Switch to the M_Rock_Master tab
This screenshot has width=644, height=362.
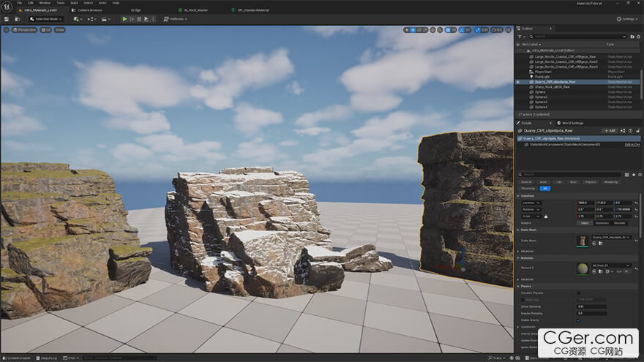coord(193,10)
